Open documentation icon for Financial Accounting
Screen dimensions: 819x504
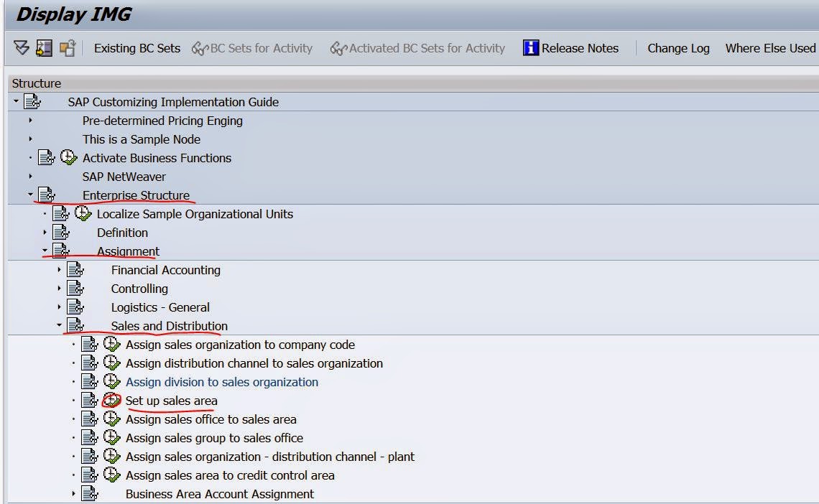tap(75, 269)
